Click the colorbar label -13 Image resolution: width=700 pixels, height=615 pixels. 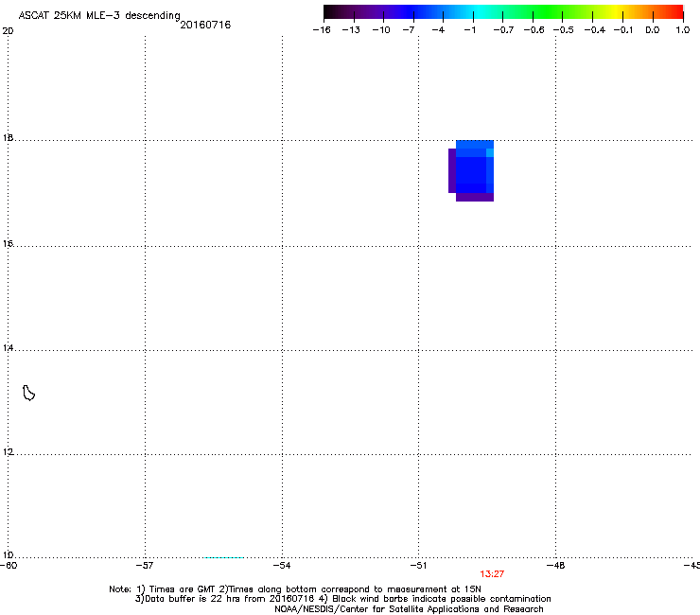351,30
